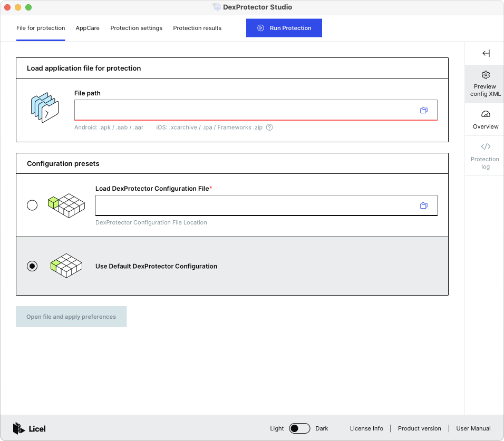
Task: Open folder browser icon in File path field
Action: pos(424,110)
